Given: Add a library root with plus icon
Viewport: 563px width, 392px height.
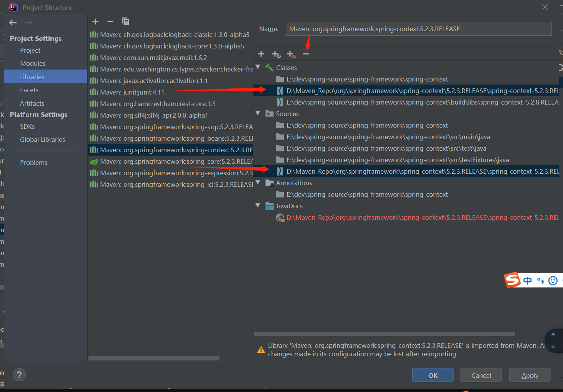Looking at the screenshot, I should [261, 54].
